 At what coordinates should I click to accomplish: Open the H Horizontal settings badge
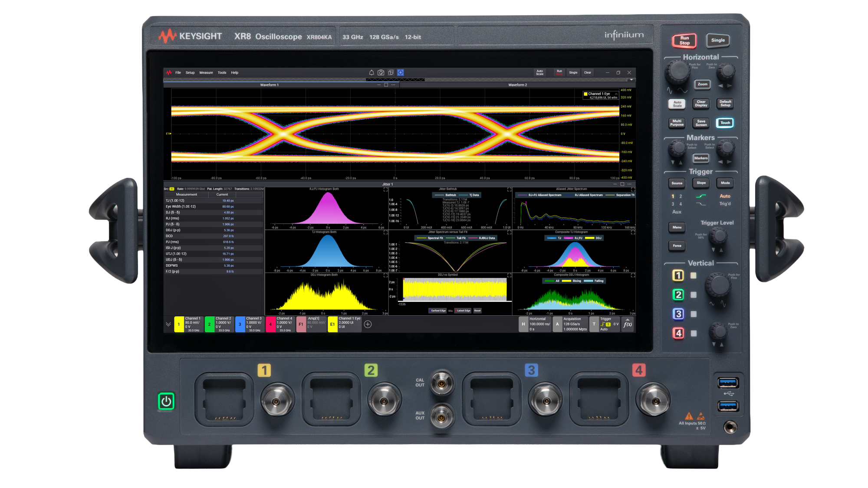point(535,324)
